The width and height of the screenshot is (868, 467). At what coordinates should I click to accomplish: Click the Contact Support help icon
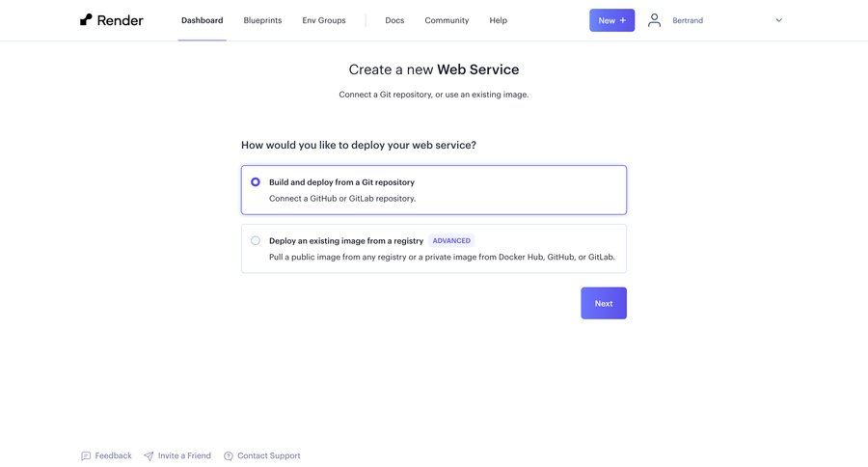[229, 456]
